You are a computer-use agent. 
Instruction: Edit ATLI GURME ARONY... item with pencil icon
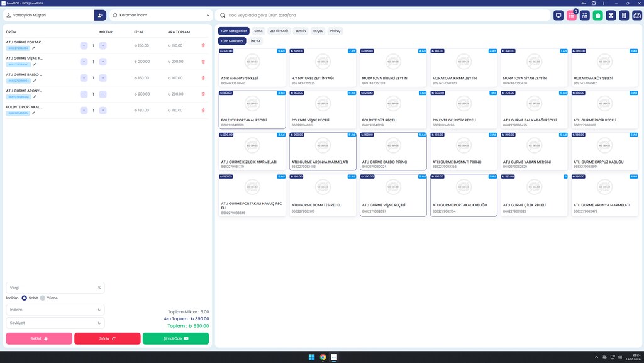[x=35, y=97]
